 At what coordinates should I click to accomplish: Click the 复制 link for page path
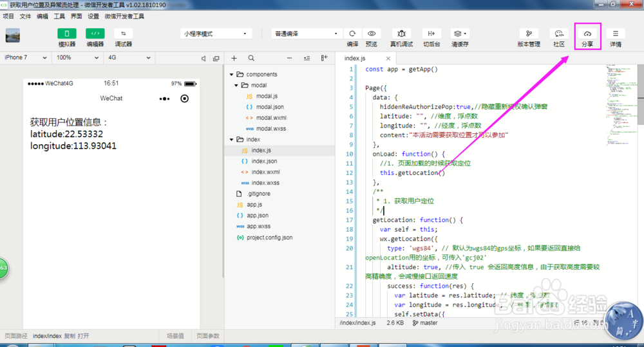pyautogui.click(x=70, y=336)
